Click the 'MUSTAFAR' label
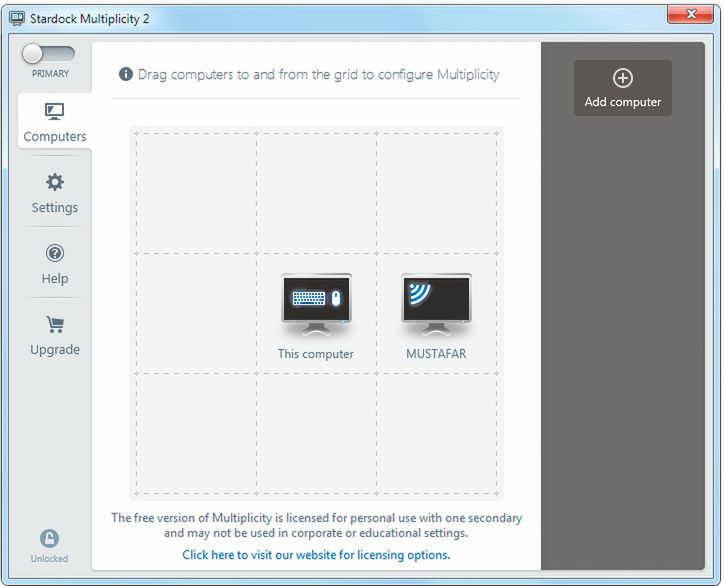 (436, 354)
